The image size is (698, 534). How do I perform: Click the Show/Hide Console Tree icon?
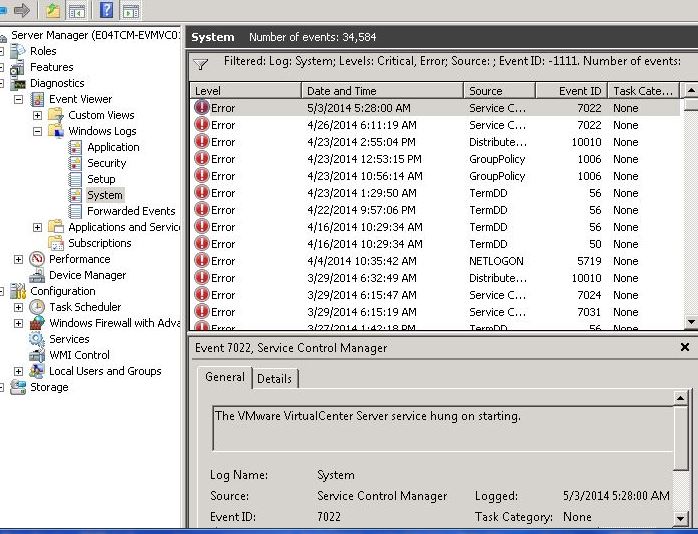(x=76, y=10)
